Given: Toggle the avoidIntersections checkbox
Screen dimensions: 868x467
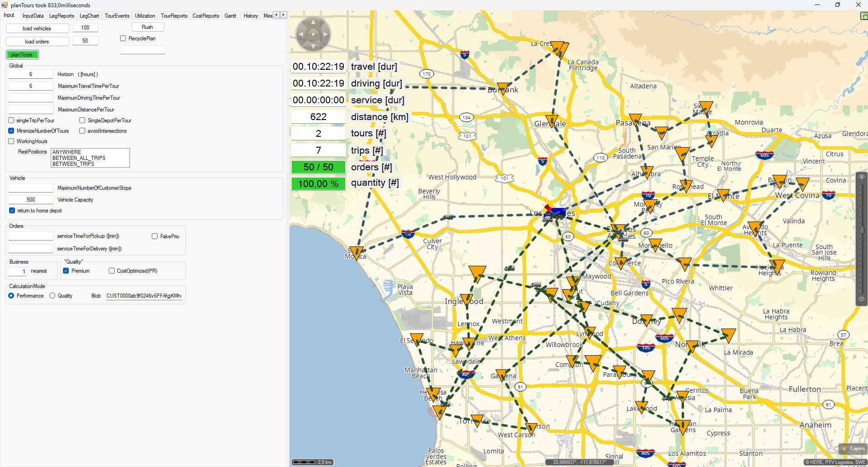Looking at the screenshot, I should click(82, 131).
